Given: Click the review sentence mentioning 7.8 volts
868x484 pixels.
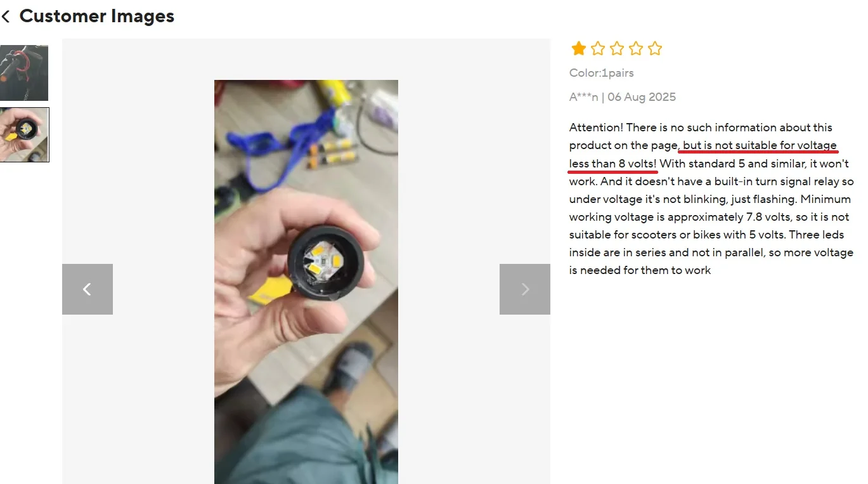Looking at the screenshot, I should point(710,217).
